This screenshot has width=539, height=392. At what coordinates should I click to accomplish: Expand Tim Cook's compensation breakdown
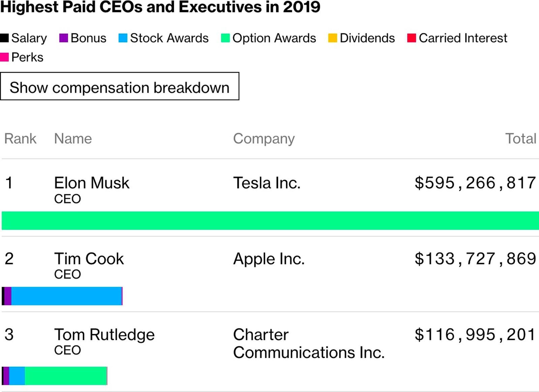pos(89,258)
